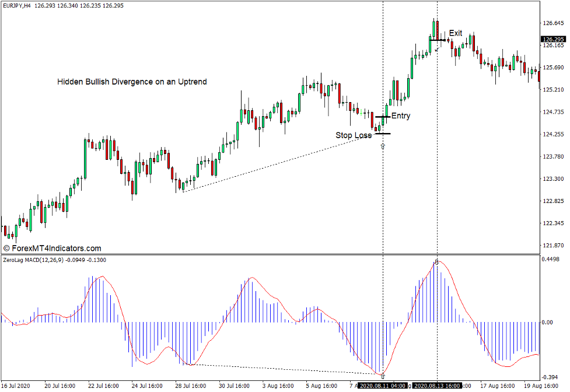Select the Entry horizontal price marker
This screenshot has width=570, height=392.
coord(383,117)
